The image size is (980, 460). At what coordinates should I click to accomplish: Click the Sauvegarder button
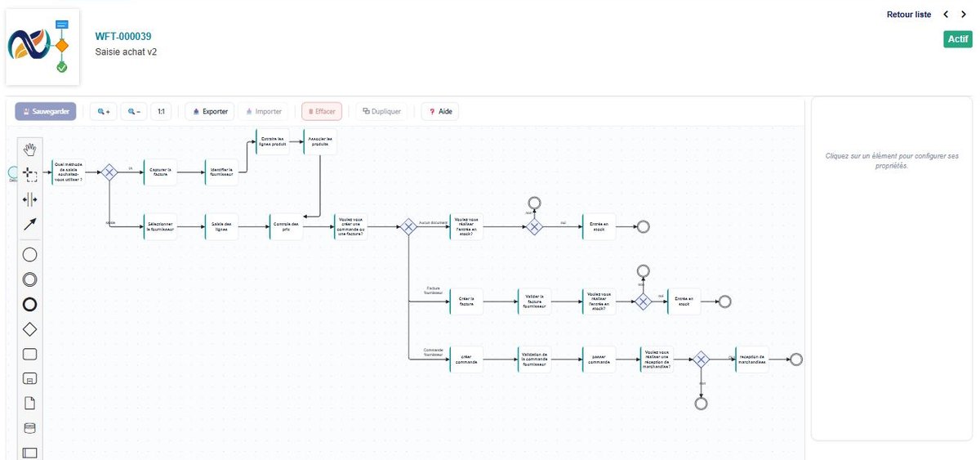click(46, 111)
